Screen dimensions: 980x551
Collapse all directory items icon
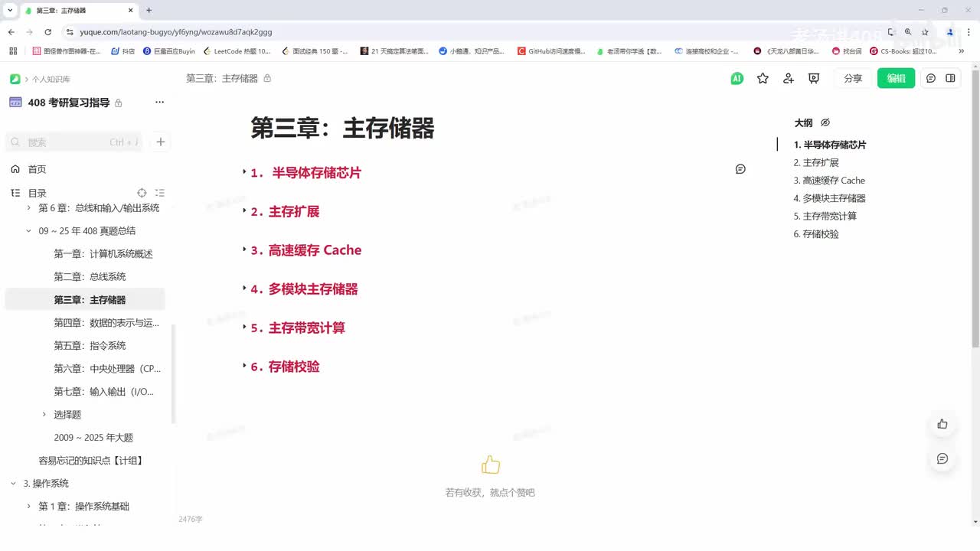[159, 193]
